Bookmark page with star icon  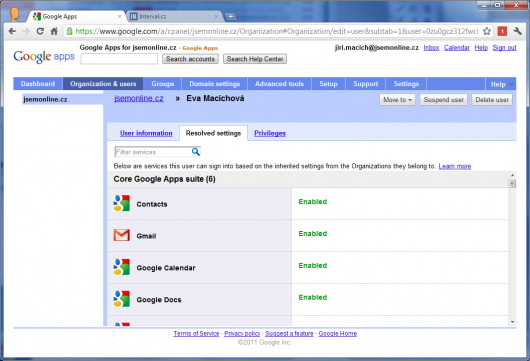487,31
